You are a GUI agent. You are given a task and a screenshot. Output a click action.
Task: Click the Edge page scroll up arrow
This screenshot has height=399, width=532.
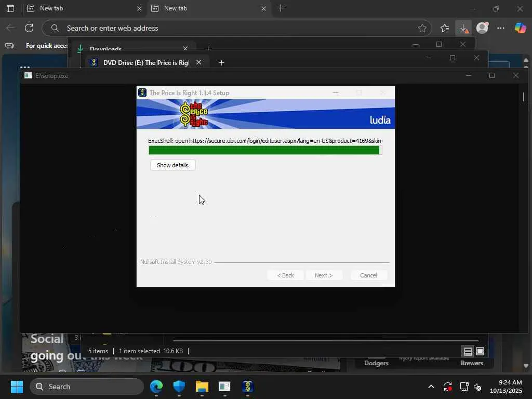coord(526,60)
